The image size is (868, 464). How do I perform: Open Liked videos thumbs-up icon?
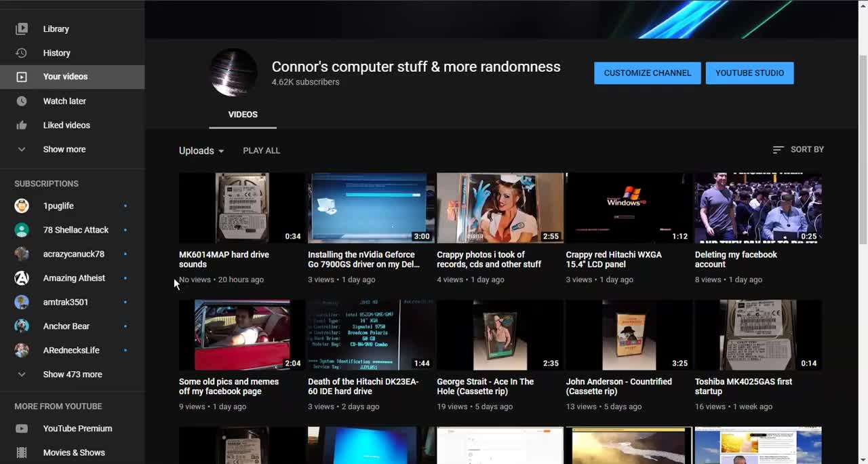[x=22, y=125]
